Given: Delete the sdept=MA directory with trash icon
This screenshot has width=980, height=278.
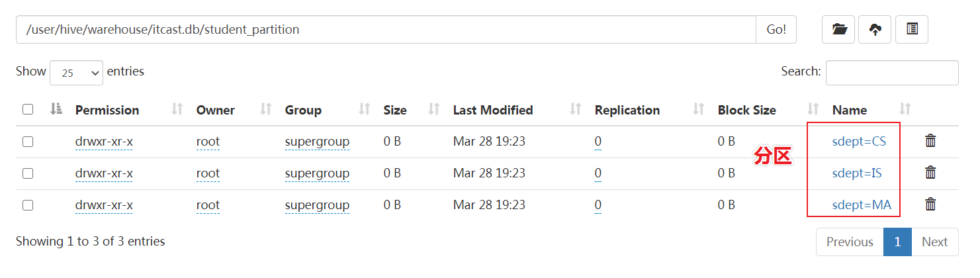Looking at the screenshot, I should pyautogui.click(x=930, y=205).
